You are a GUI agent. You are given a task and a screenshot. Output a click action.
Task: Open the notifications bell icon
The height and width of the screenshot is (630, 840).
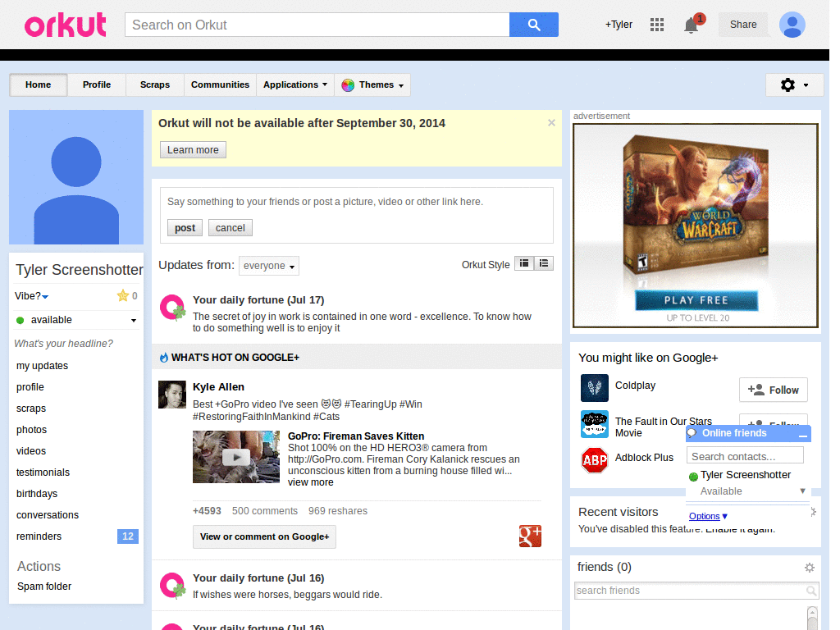691,25
